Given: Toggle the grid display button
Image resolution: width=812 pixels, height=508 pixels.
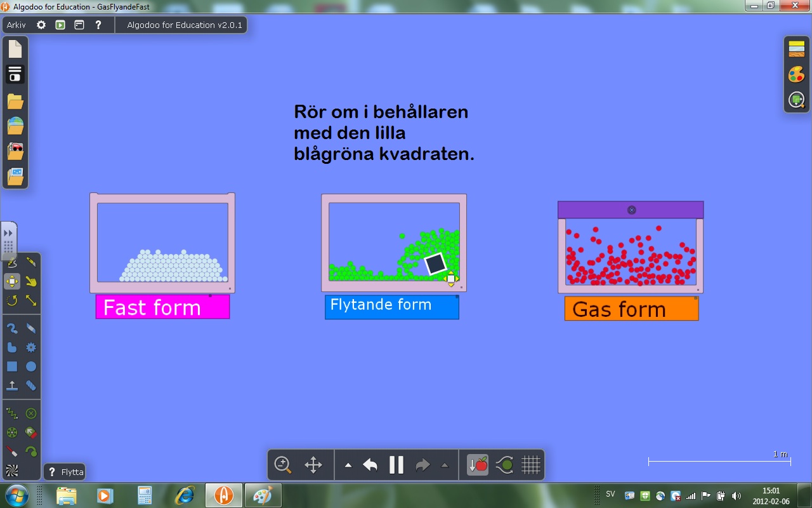Looking at the screenshot, I should [530, 465].
